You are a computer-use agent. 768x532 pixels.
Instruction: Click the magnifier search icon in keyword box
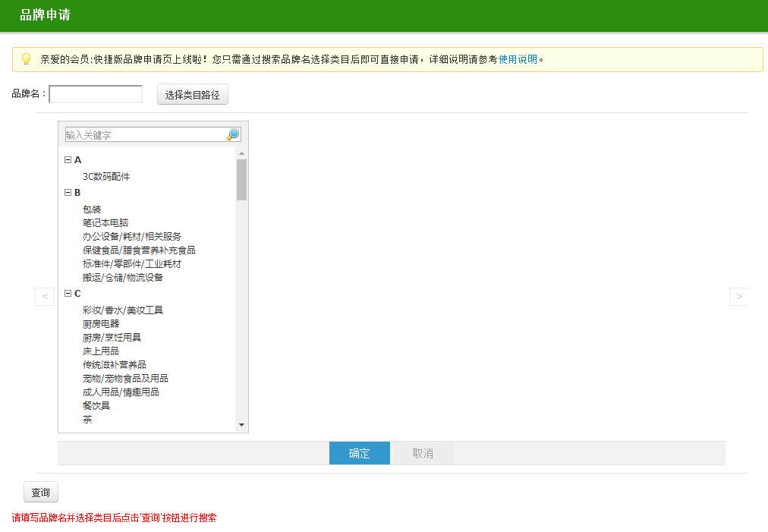click(x=233, y=134)
